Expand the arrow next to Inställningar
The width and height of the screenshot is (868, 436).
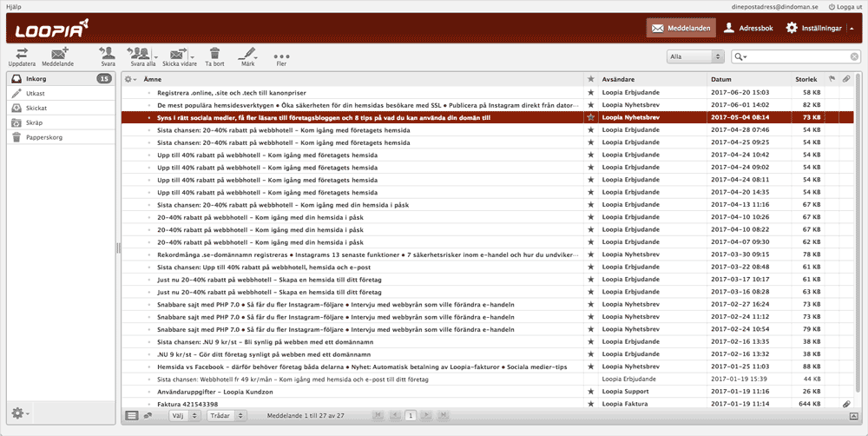click(x=852, y=29)
